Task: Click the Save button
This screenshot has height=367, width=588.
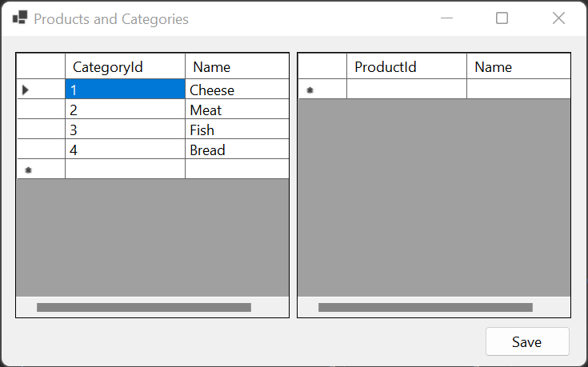Action: click(x=526, y=341)
